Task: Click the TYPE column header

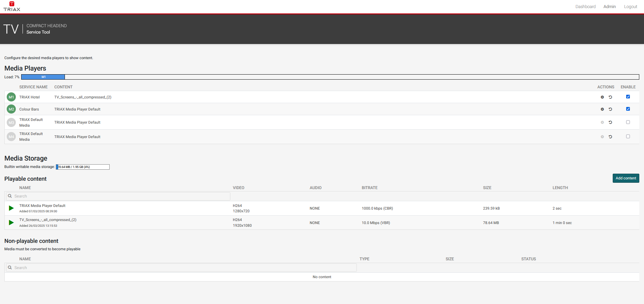Action: tap(364, 259)
